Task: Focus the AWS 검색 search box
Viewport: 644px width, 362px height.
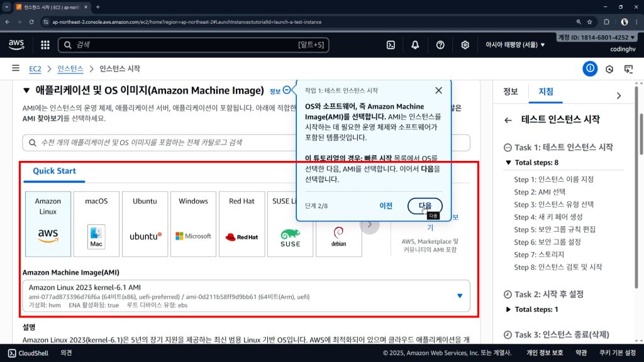Action: coord(194,45)
